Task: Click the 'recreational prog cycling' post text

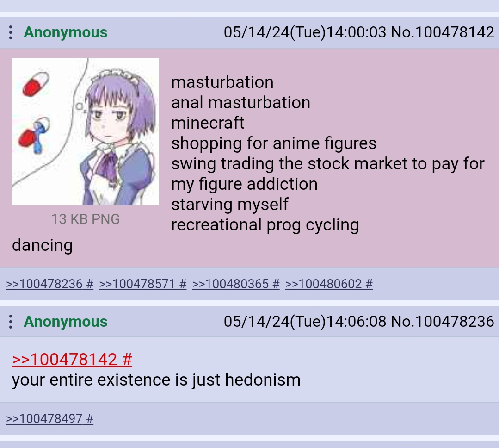Action: [265, 225]
